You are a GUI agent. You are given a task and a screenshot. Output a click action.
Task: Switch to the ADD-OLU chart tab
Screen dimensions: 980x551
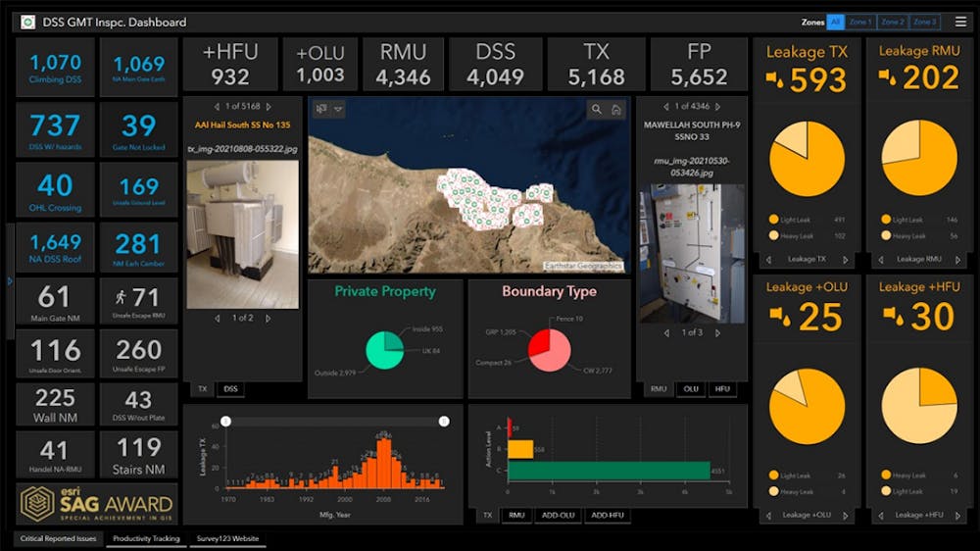(559, 516)
